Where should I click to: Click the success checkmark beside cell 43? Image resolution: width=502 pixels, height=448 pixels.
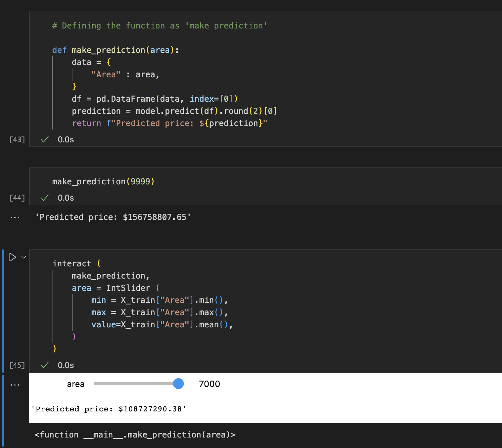click(44, 139)
